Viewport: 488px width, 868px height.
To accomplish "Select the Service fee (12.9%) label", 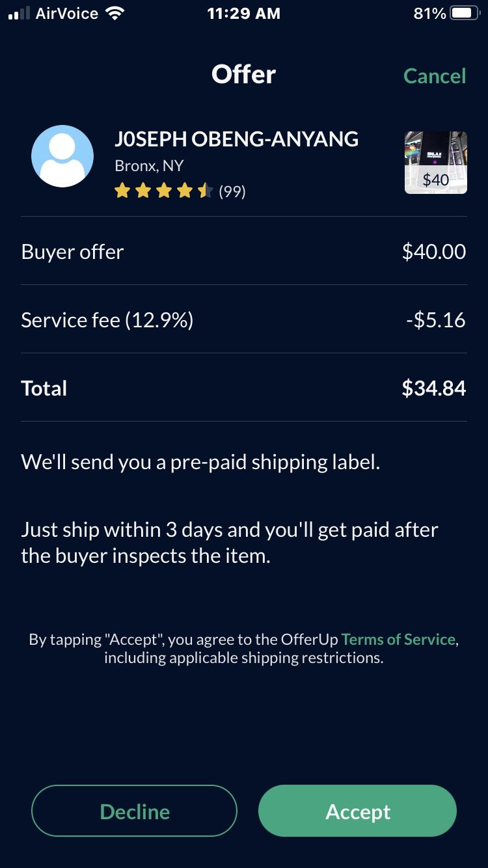I will pyautogui.click(x=107, y=320).
